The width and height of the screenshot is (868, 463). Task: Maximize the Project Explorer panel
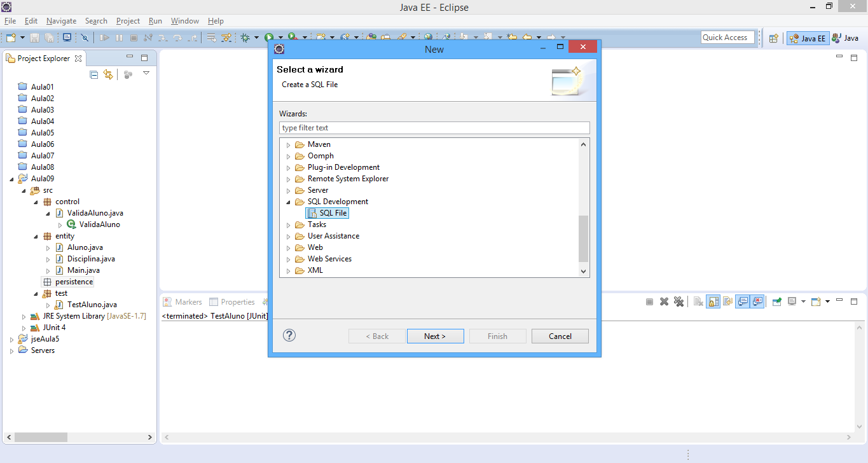(x=144, y=58)
